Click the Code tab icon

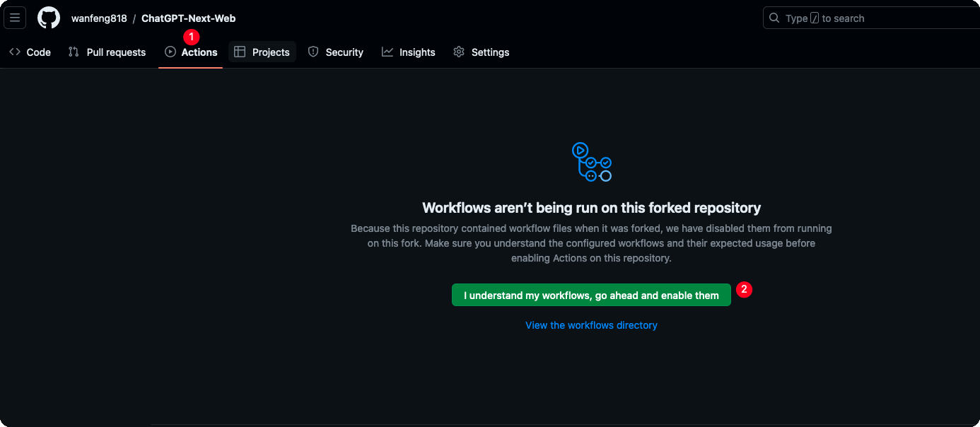(15, 52)
